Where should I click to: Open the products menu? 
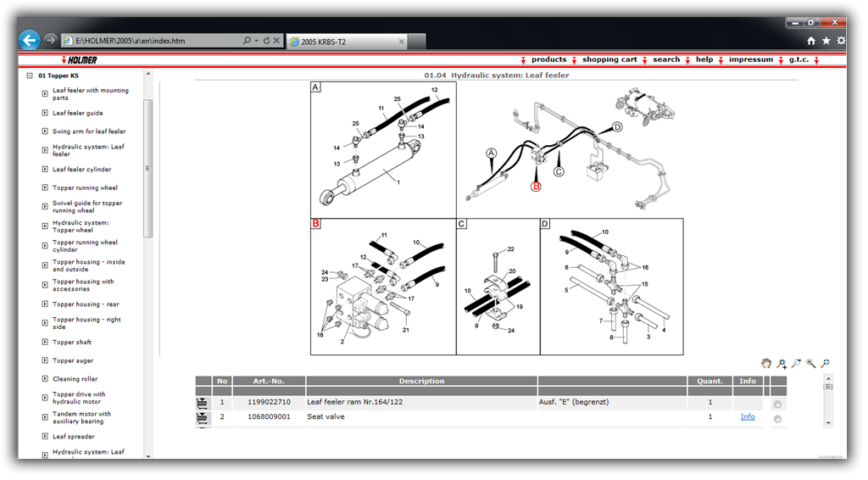pyautogui.click(x=548, y=59)
